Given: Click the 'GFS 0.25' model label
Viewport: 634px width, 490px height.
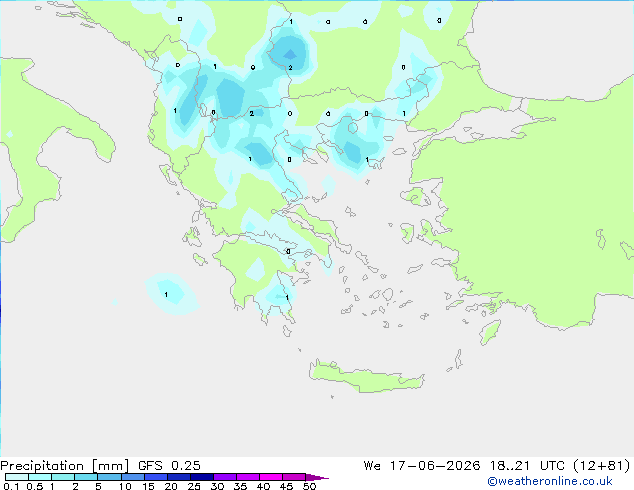Looking at the screenshot, I should click(x=169, y=466).
